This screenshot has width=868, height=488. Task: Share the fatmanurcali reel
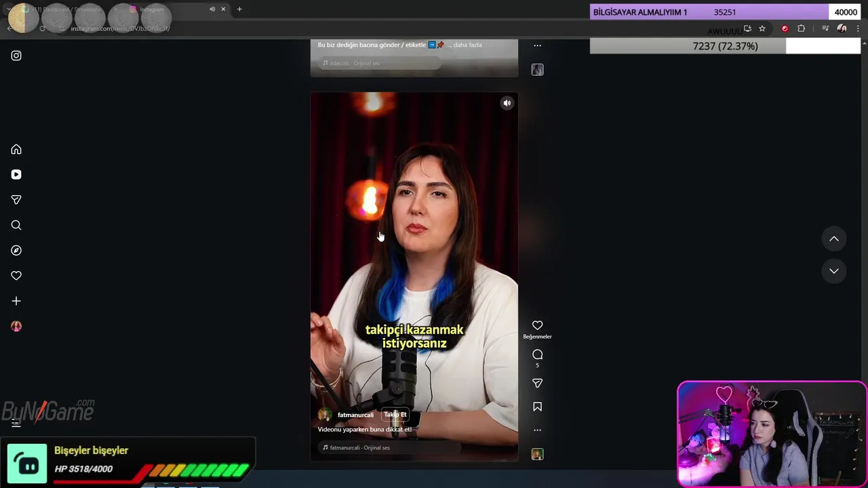pos(537,384)
